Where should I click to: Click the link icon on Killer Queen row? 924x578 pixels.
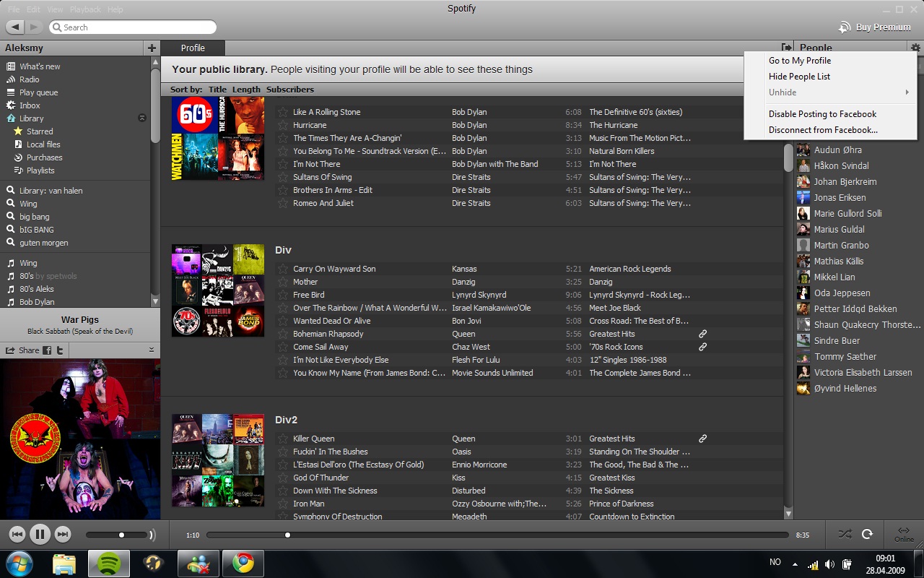702,439
